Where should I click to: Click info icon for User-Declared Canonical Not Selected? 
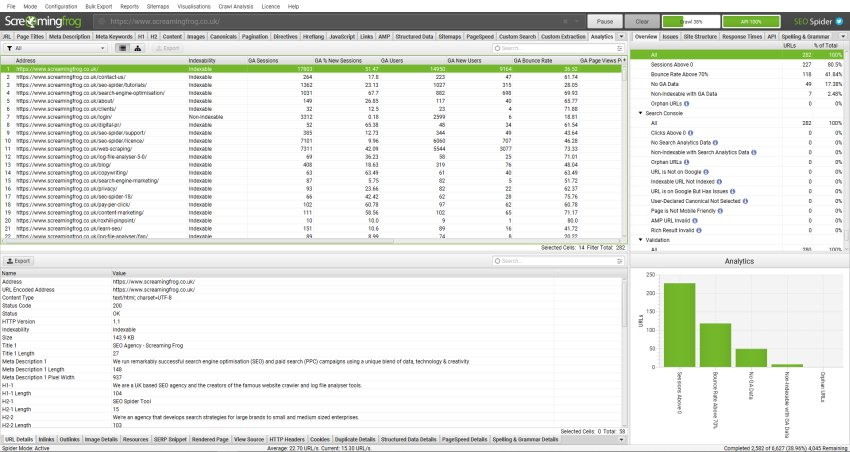[x=745, y=201]
